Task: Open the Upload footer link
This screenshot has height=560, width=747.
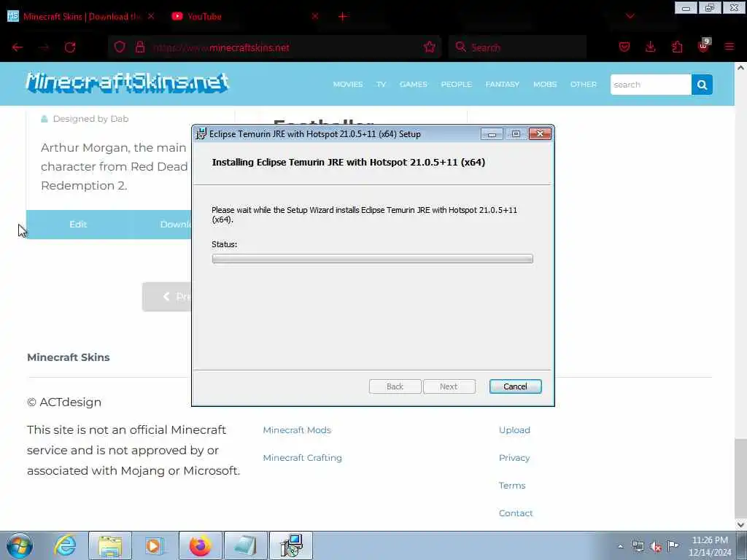Action: (x=514, y=430)
